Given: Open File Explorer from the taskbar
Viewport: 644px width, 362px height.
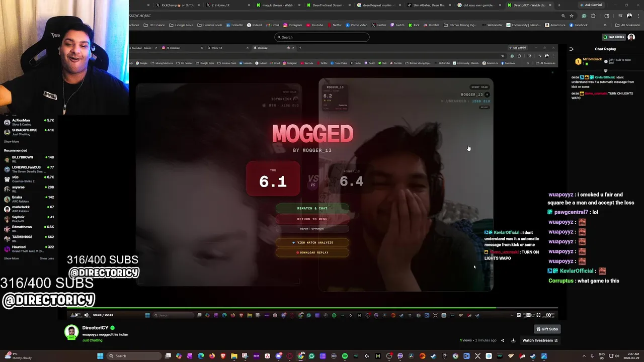Looking at the screenshot, I should coord(234,356).
